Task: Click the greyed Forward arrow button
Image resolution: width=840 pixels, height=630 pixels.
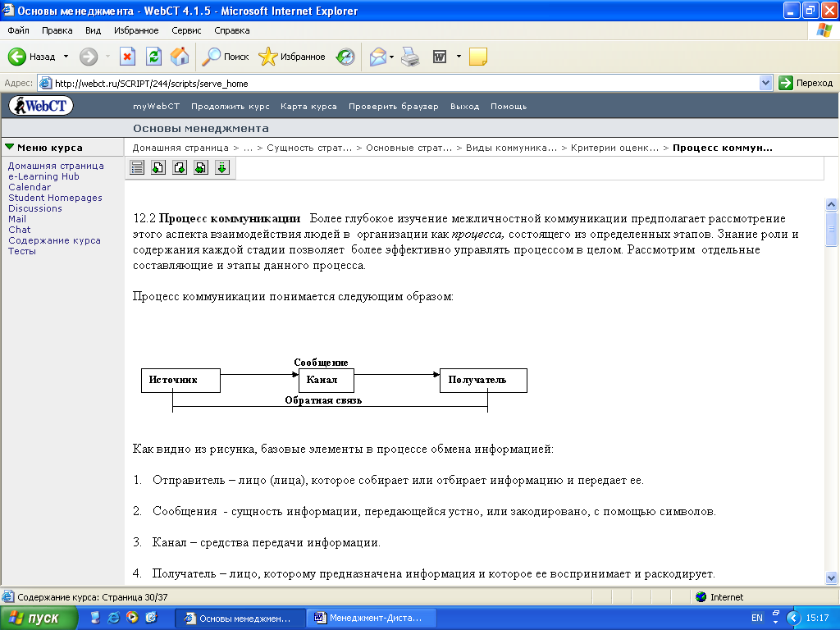Action: (x=89, y=57)
